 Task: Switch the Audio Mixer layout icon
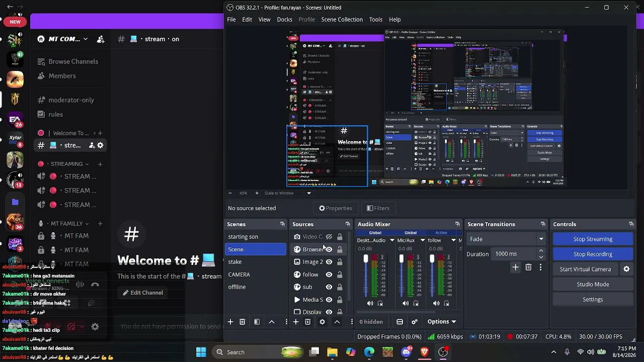tap(399, 322)
